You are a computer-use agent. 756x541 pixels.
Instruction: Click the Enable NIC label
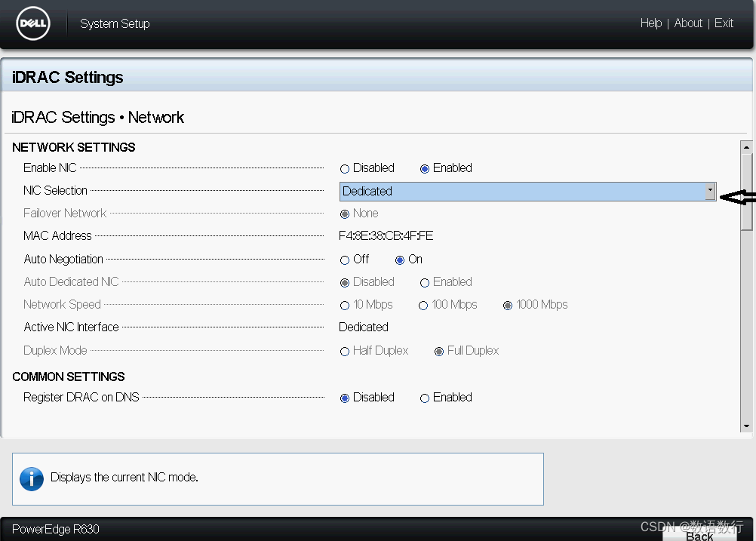pos(50,168)
